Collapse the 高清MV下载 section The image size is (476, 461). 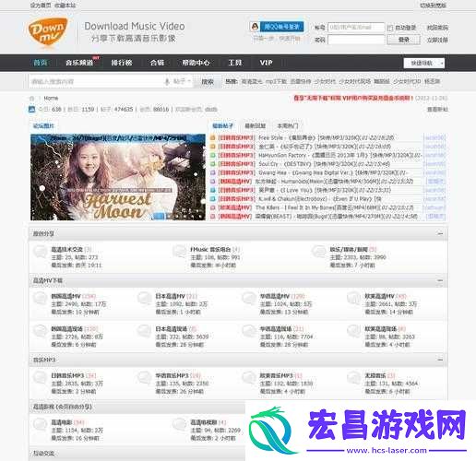click(x=440, y=280)
